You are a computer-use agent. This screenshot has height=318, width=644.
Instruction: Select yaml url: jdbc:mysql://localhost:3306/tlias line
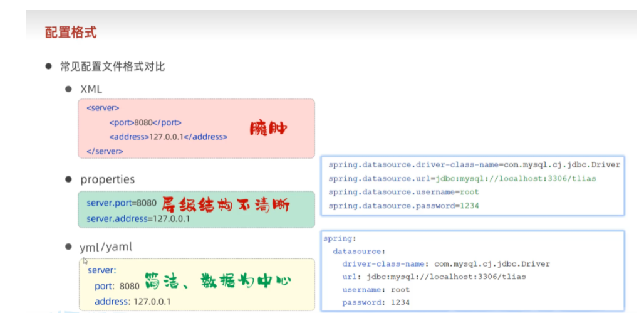point(434,277)
